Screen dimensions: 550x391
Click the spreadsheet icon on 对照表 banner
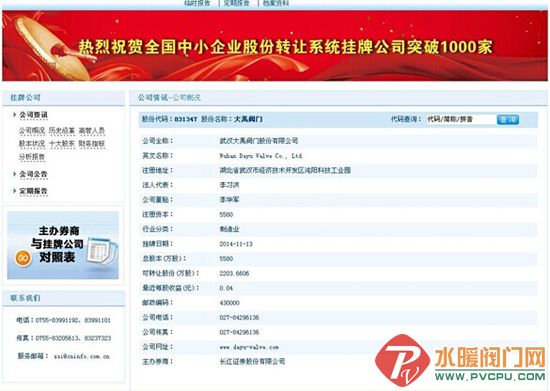pyautogui.click(x=100, y=250)
